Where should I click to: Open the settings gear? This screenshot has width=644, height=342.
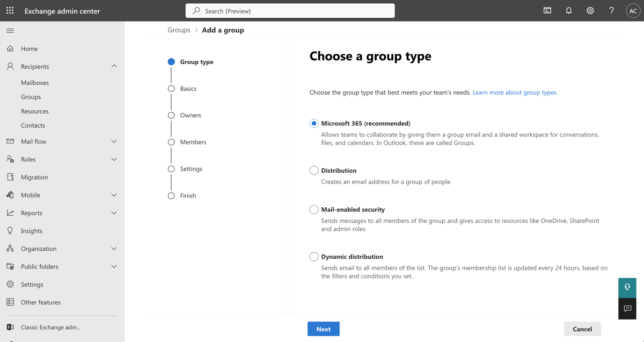point(590,10)
